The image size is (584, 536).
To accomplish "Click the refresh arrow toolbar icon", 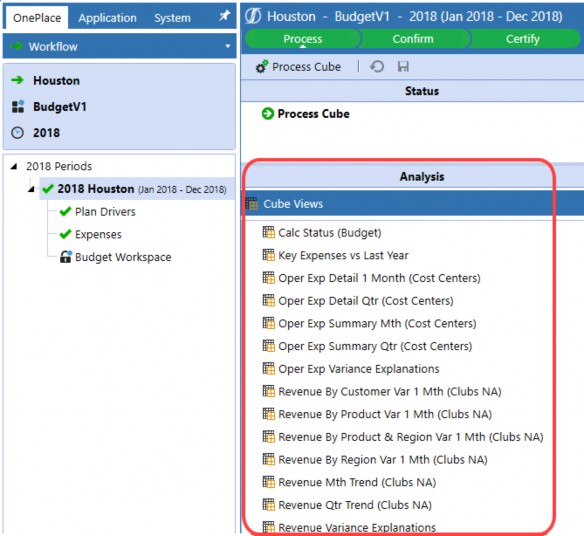I will 377,67.
